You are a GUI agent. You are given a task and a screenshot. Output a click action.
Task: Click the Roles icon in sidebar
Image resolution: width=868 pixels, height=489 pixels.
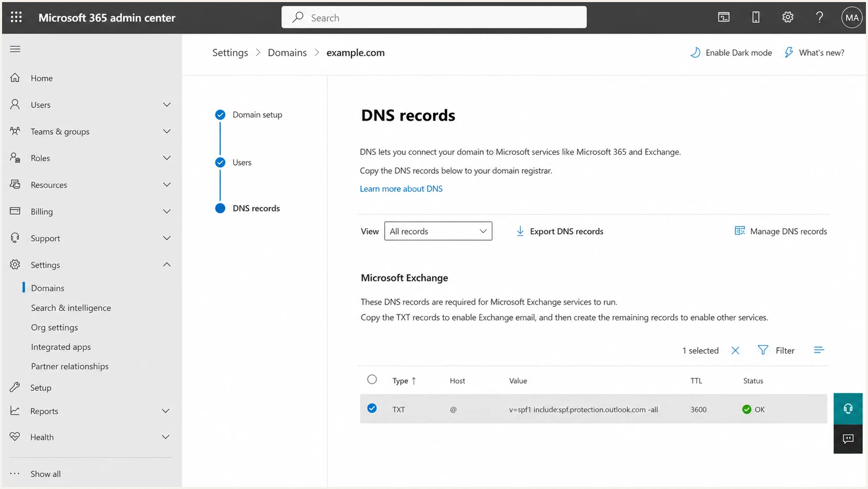tap(15, 157)
